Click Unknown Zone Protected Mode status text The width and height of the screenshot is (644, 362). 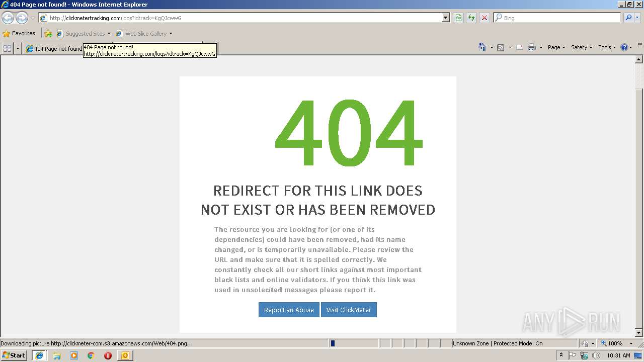pos(497,343)
